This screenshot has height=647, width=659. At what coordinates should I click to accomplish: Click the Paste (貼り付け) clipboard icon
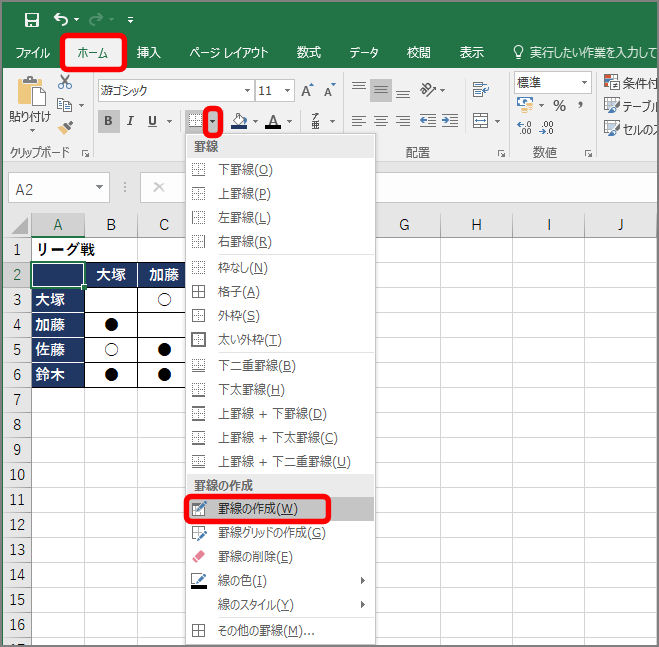(x=31, y=91)
